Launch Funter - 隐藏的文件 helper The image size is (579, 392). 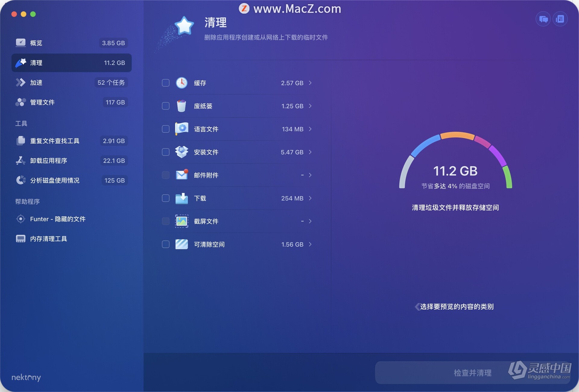click(71, 219)
